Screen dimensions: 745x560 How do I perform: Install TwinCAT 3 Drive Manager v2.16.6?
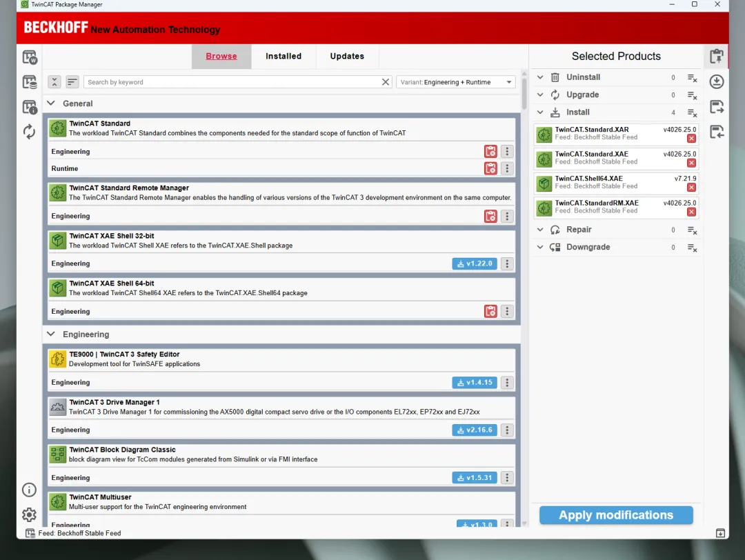coord(474,430)
